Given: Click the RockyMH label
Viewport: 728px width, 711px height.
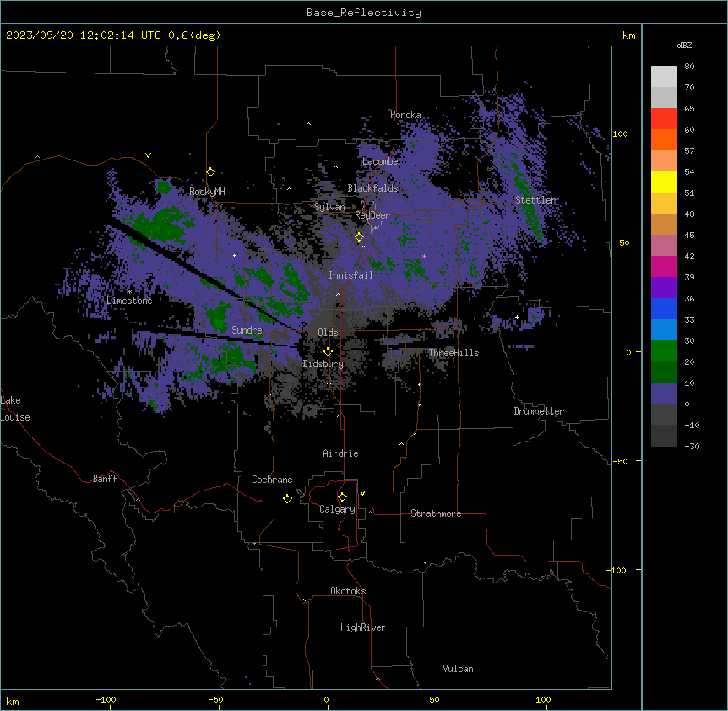Looking at the screenshot, I should point(207,192).
